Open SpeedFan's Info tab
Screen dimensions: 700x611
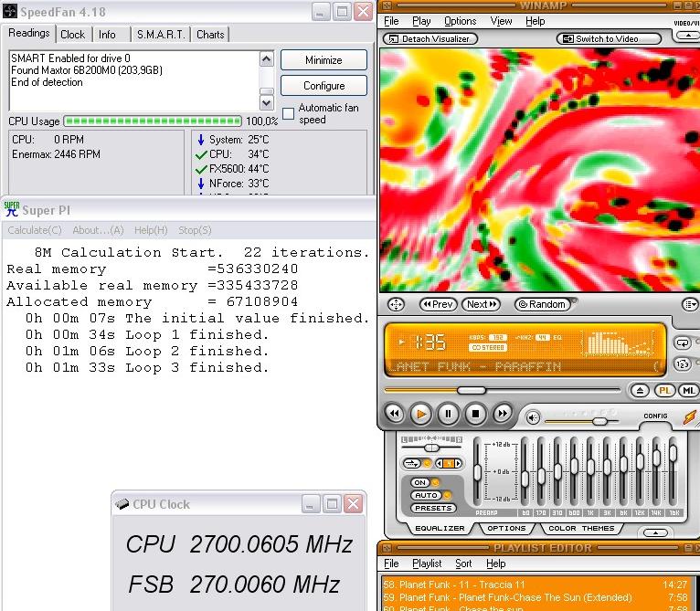tap(107, 35)
